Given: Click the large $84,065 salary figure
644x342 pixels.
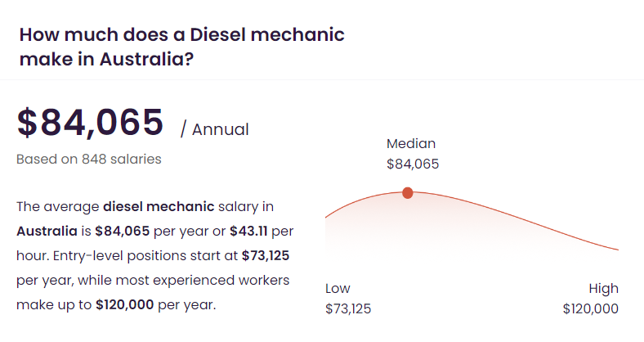Looking at the screenshot, I should point(91,123).
